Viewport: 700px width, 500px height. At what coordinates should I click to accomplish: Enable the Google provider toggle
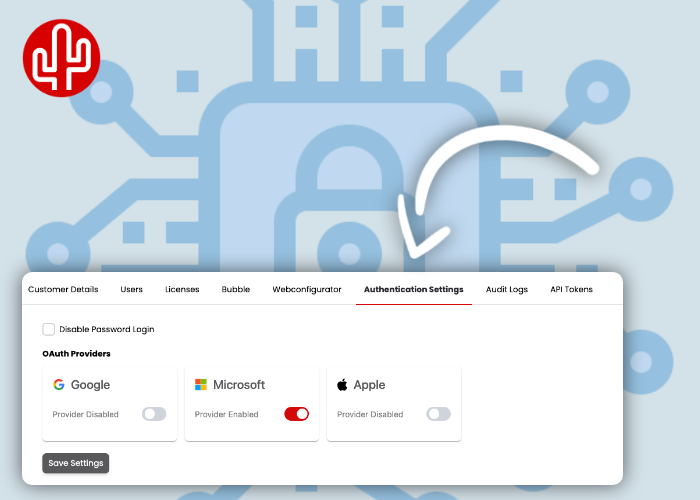pyautogui.click(x=154, y=414)
